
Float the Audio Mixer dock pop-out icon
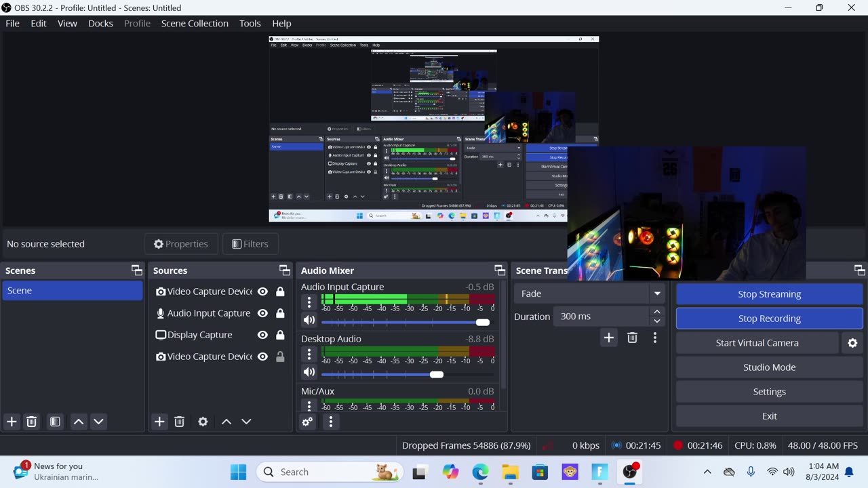point(500,270)
